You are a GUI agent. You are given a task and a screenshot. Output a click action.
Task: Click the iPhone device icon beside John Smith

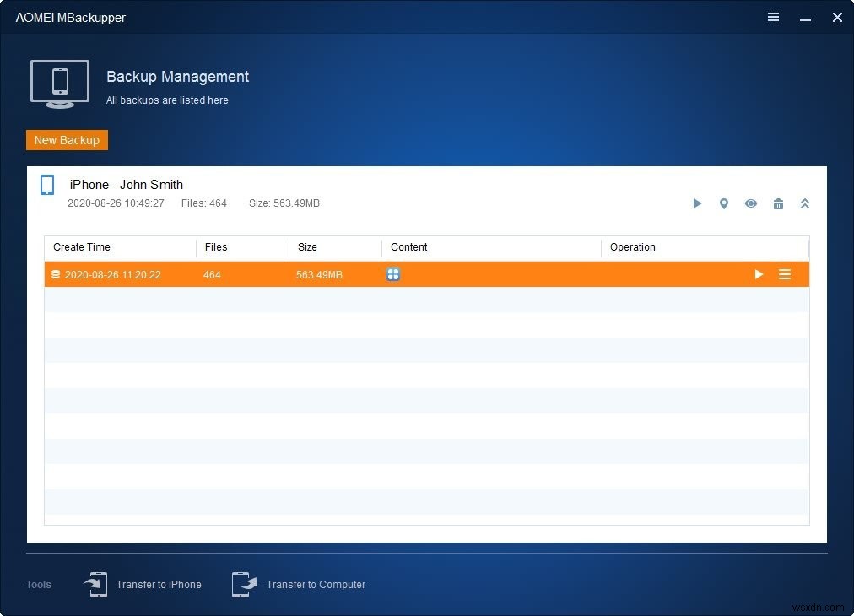point(47,185)
